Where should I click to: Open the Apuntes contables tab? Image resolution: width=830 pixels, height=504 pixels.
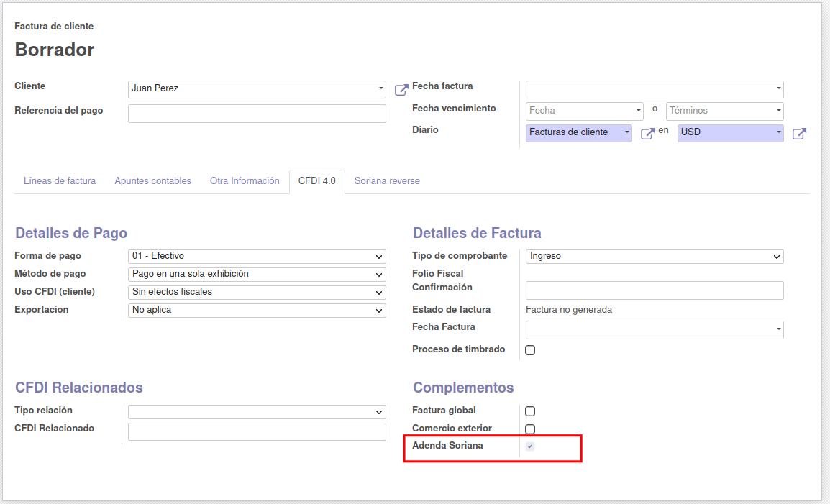pos(152,181)
